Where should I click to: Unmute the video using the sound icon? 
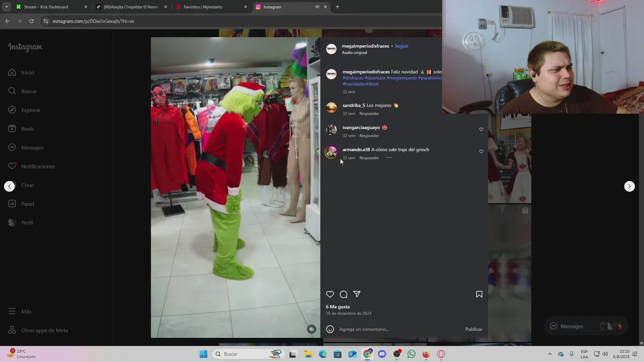tap(311, 329)
